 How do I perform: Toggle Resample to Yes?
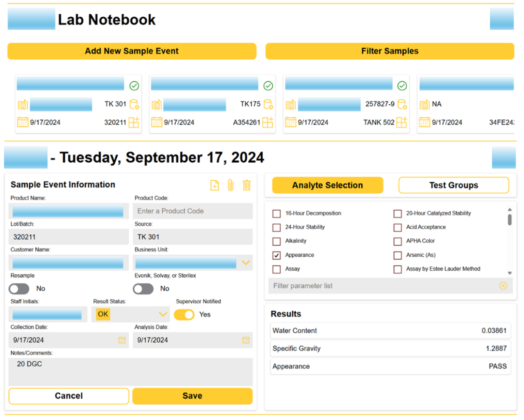19,289
